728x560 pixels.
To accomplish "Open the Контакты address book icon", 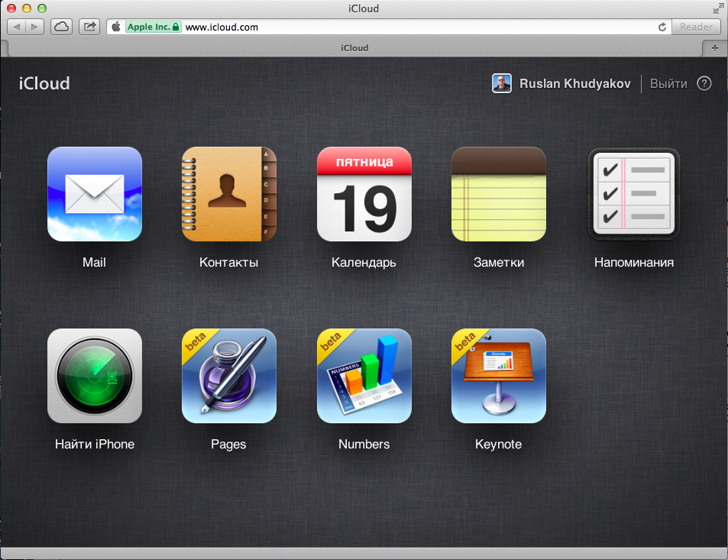I will click(229, 194).
